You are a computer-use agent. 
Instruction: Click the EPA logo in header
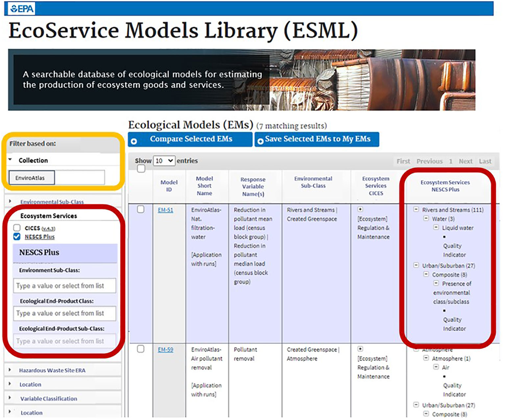(22, 9)
